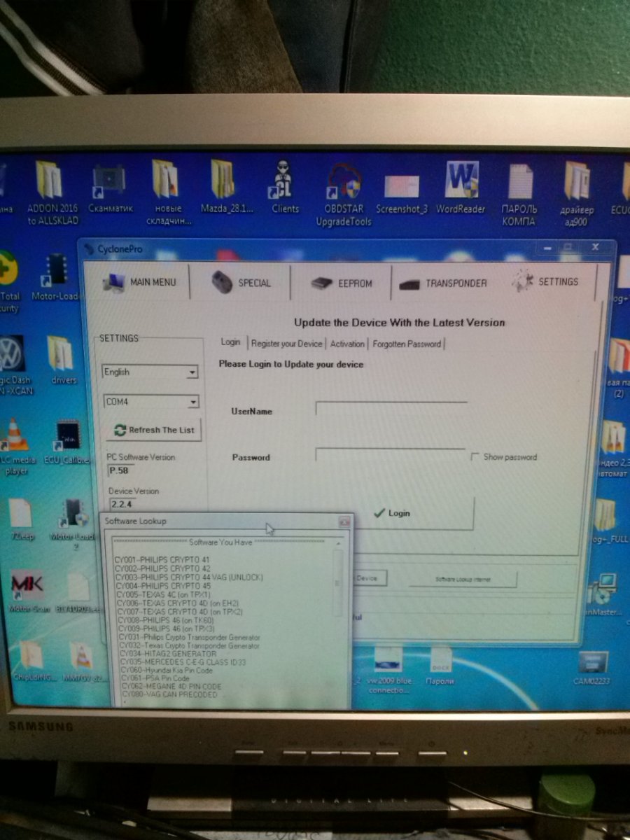Viewport: 630px width, 840px height.
Task: Select CY031 Philips Crypto Transponder Generator line
Action: coord(190,637)
